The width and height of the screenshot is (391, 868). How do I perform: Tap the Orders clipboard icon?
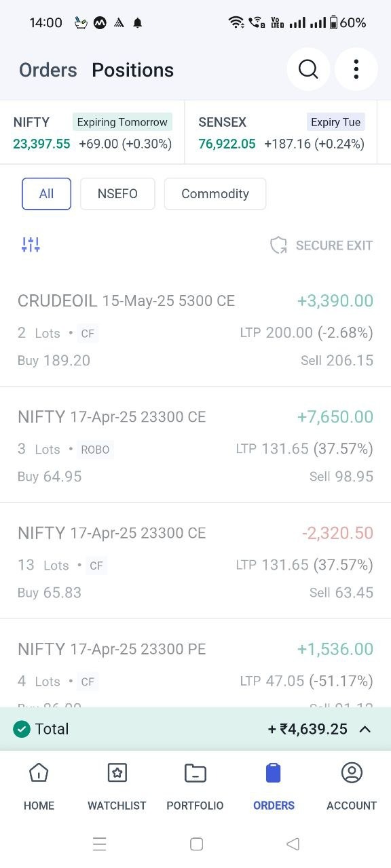click(274, 772)
